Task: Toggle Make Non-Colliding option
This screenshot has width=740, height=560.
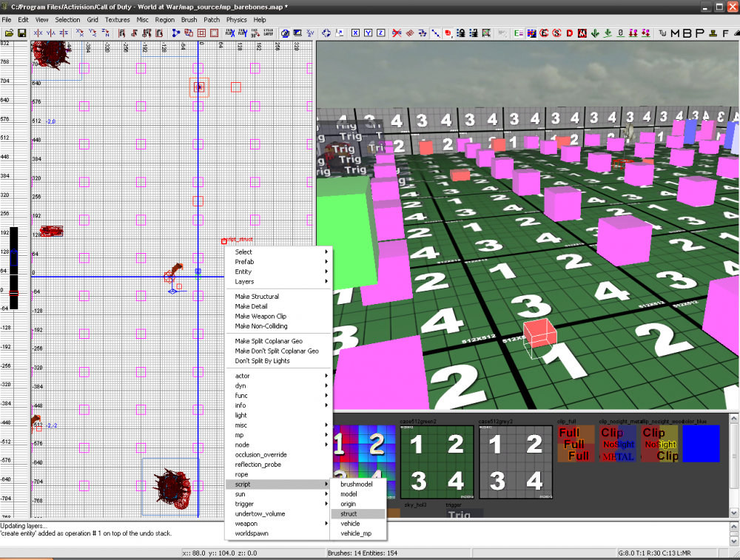Action: click(x=261, y=326)
